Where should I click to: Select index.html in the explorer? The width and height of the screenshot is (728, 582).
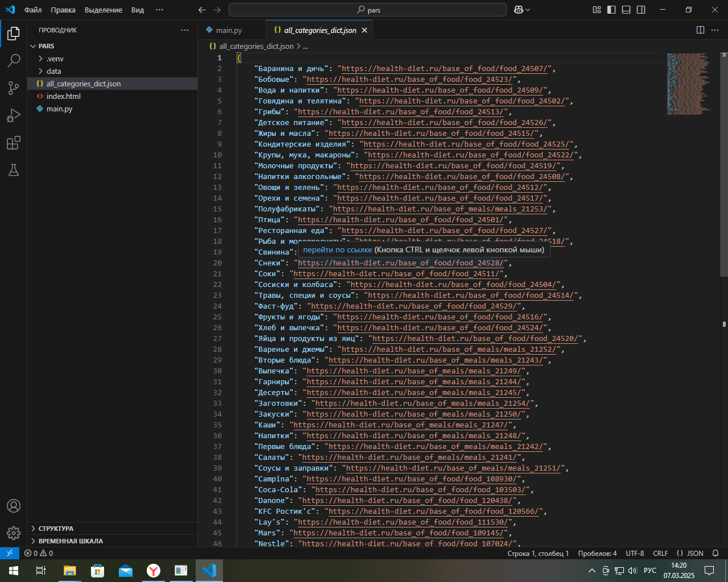[64, 96]
